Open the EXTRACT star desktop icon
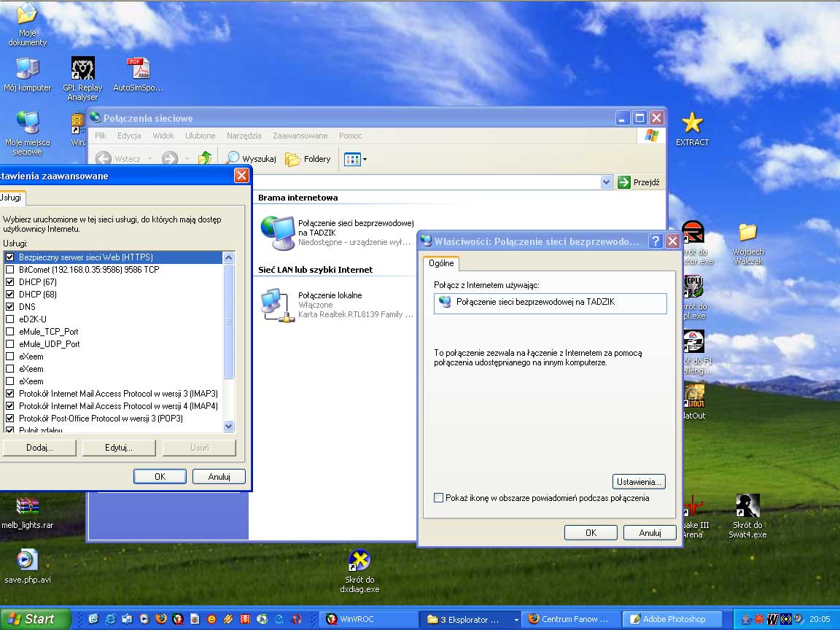 tap(691, 123)
